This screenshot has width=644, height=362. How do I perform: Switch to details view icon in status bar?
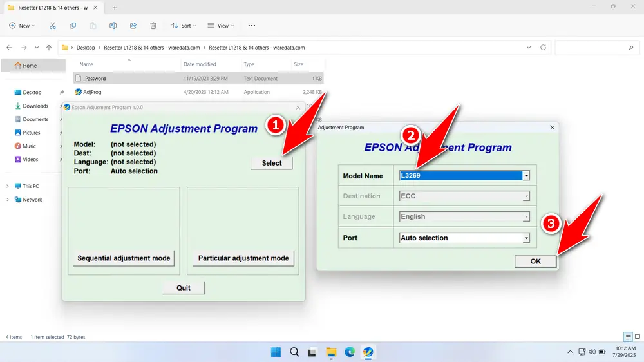[x=628, y=337]
